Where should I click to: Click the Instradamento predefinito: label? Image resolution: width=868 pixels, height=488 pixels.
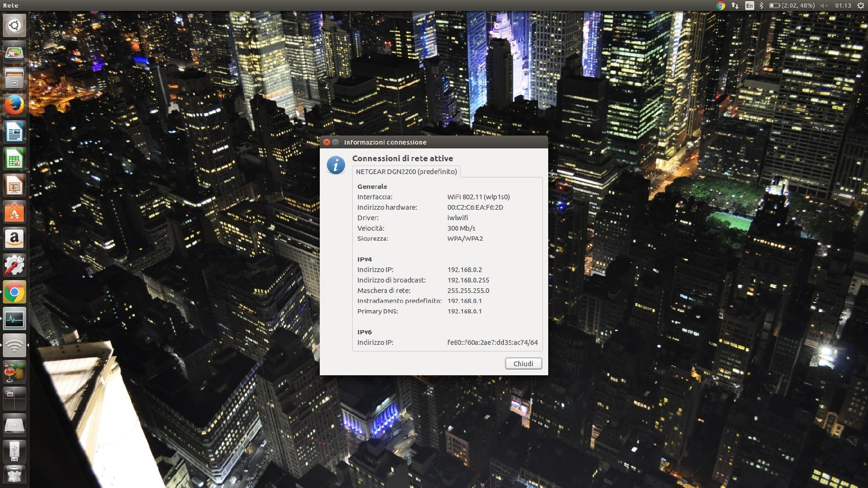pos(400,301)
